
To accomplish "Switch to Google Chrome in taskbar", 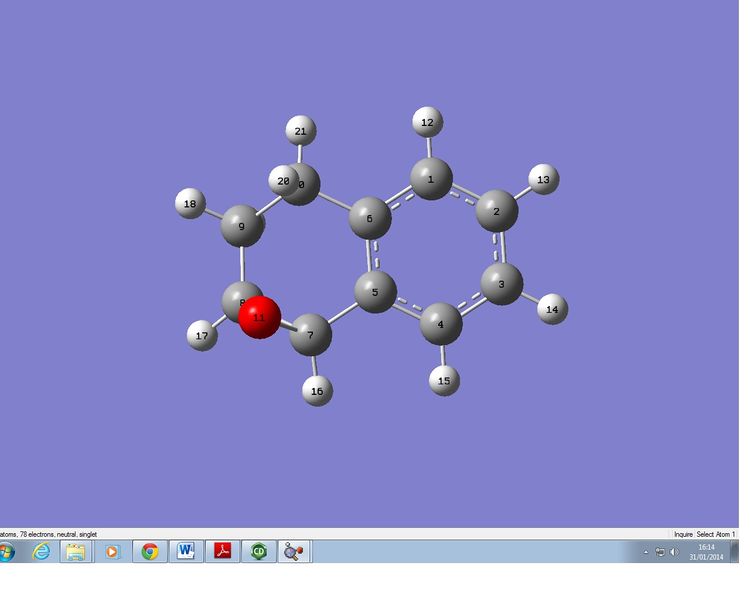I will 150,552.
